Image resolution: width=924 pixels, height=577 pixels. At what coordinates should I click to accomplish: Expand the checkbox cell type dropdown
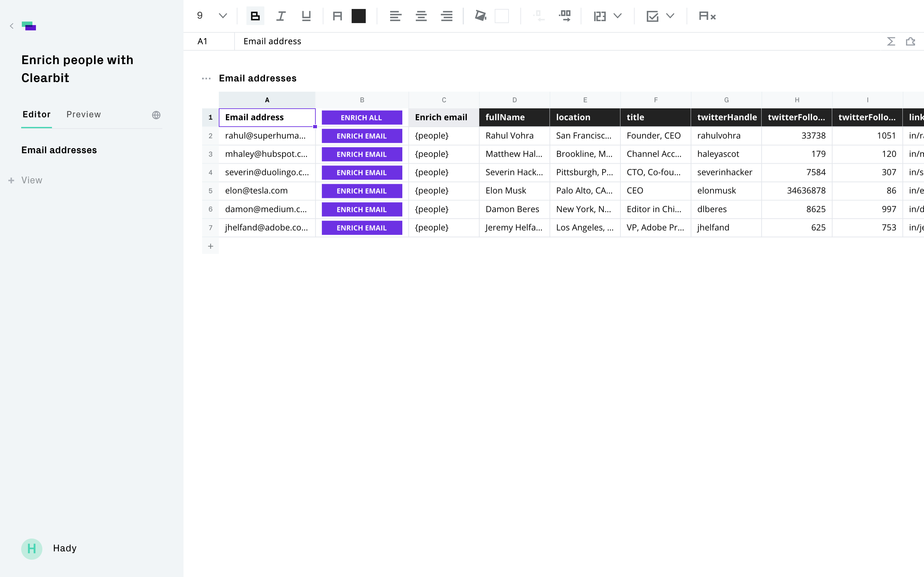point(670,16)
